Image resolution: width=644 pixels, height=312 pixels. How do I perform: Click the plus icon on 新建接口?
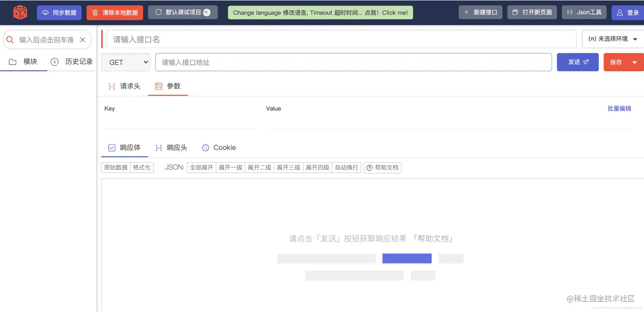point(467,12)
